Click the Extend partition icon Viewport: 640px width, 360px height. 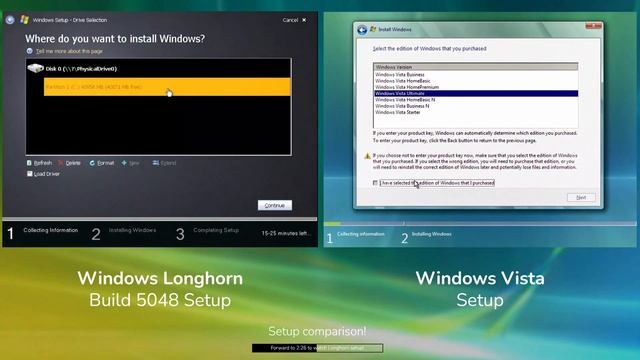click(156, 163)
